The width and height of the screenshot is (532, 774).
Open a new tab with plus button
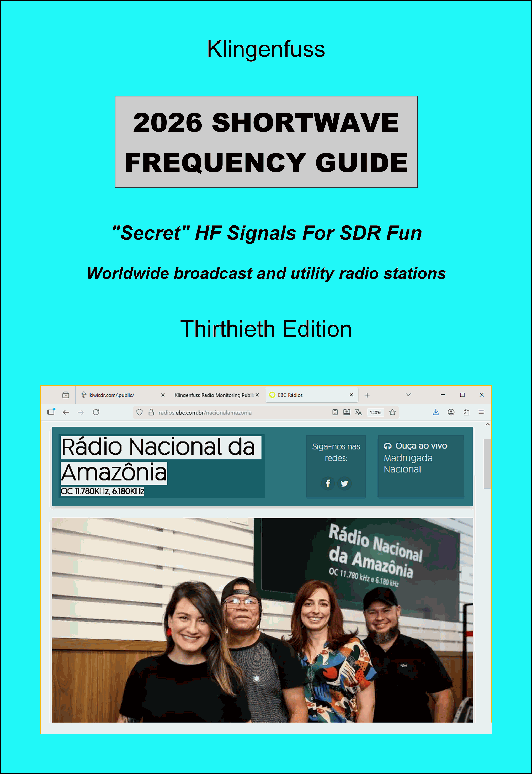click(367, 395)
